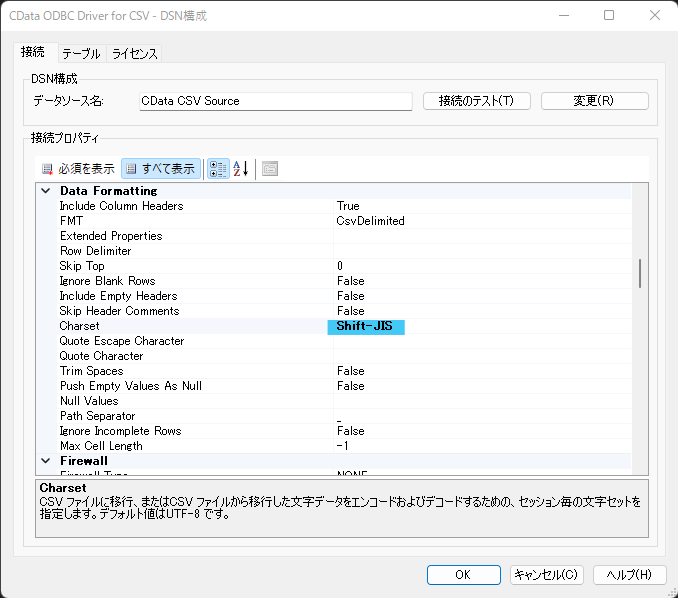Screen dimensions: 678x598
Task: Confirm the dialog with OK
Action: coord(464,575)
